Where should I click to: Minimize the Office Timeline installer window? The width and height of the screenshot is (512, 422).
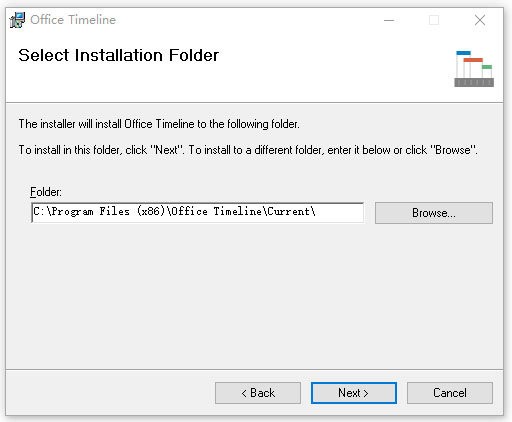pyautogui.click(x=389, y=20)
